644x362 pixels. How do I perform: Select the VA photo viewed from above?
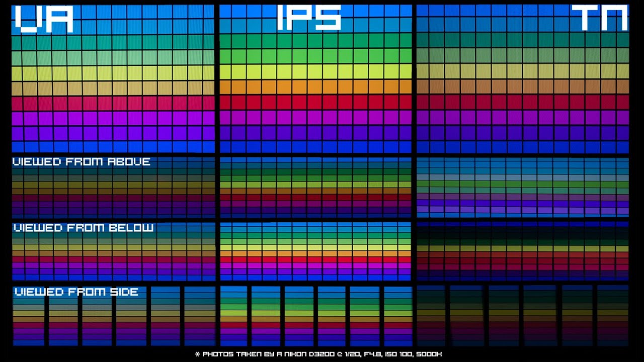pyautogui.click(x=113, y=187)
